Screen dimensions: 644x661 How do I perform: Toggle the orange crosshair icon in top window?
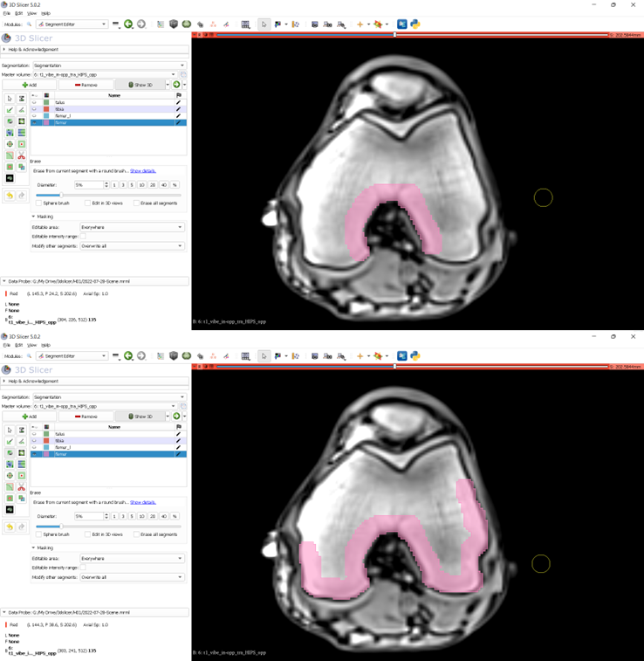point(360,24)
